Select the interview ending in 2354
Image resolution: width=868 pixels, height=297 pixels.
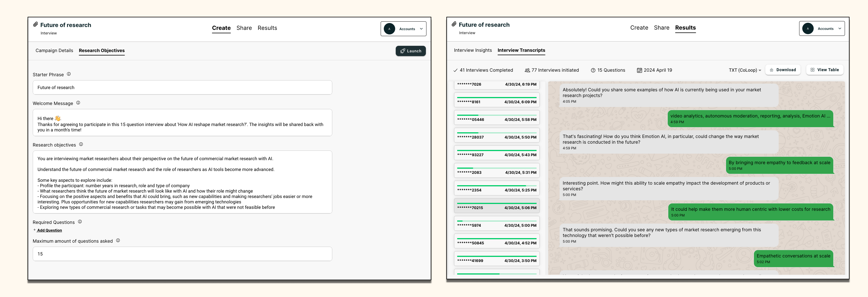pos(496,189)
